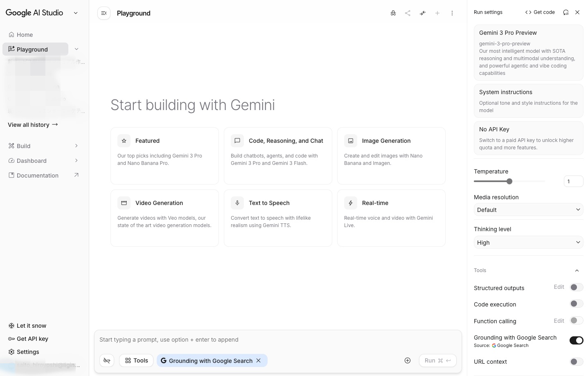This screenshot has width=588, height=376.
Task: Click the compare mode icon in the toolbar
Action: tap(422, 13)
